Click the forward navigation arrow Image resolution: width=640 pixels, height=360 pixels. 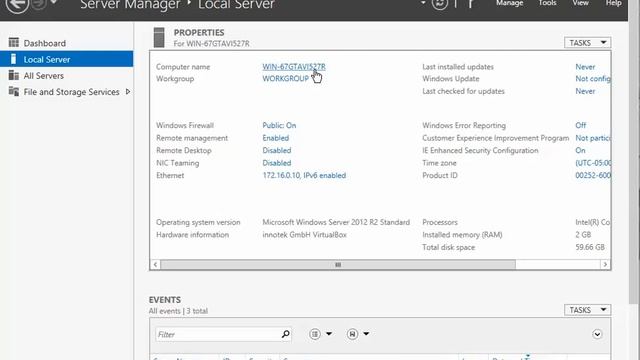[39, 3]
